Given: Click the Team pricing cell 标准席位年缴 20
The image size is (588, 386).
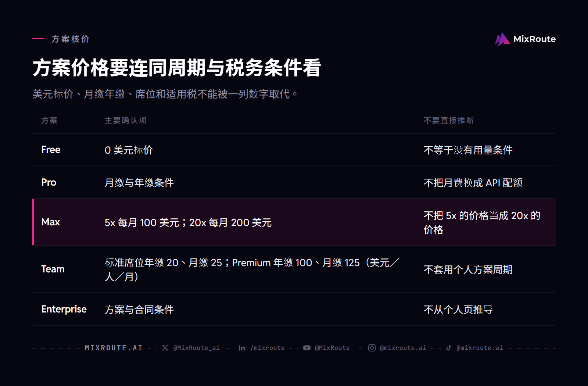Looking at the screenshot, I should coord(252,269).
